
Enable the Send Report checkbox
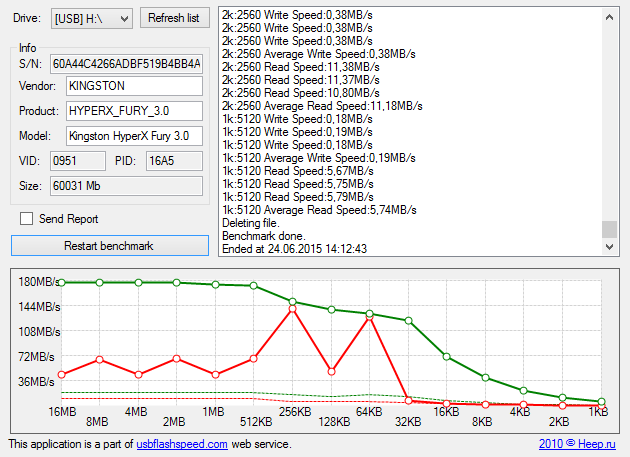[x=27, y=219]
